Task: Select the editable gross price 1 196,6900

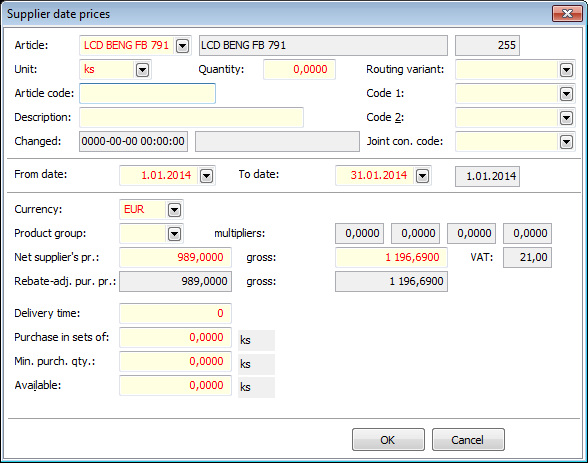Action: 391,257
